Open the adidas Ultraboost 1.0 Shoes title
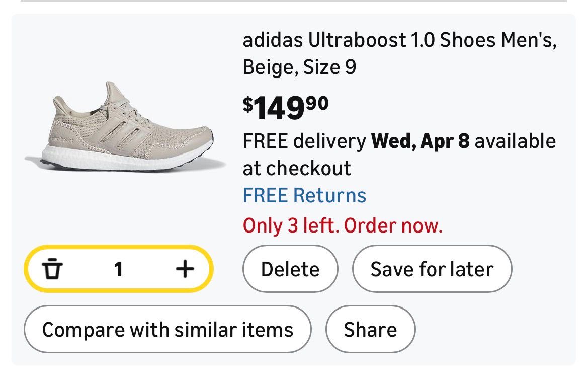The width and height of the screenshot is (588, 385). tap(399, 40)
